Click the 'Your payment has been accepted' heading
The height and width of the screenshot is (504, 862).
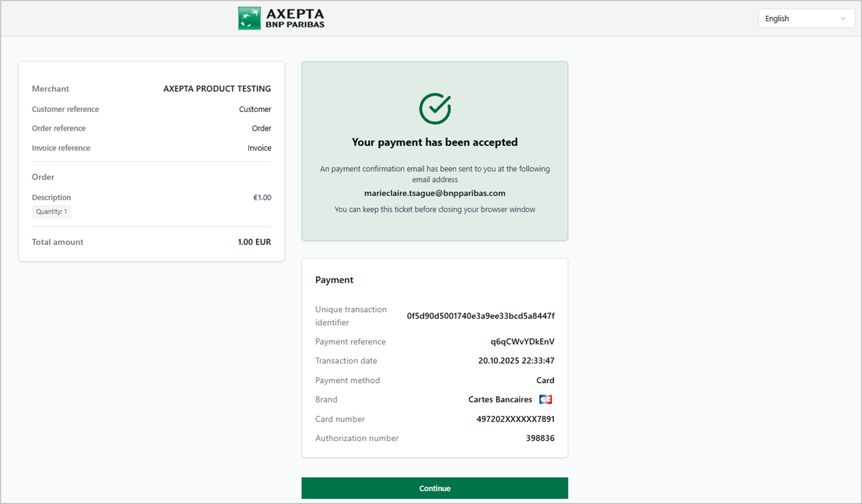[x=434, y=142]
